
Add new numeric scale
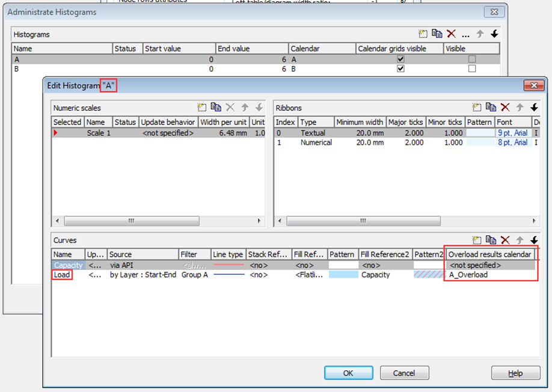coord(201,108)
